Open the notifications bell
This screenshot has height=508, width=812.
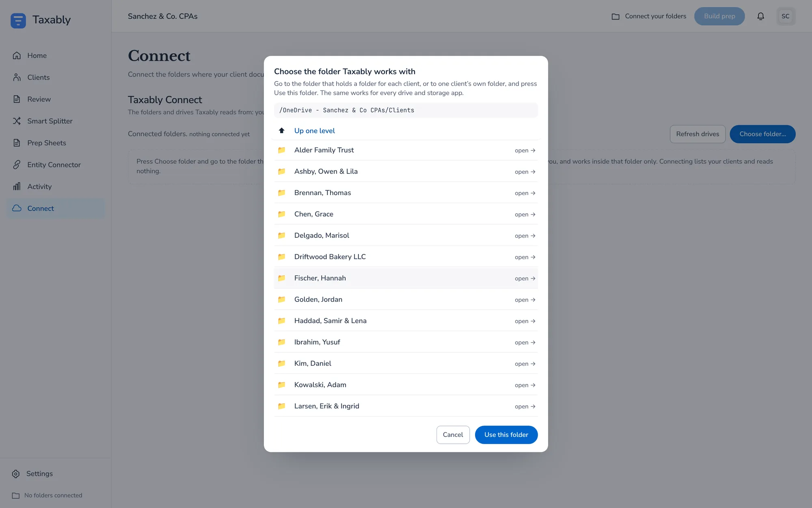(x=761, y=16)
